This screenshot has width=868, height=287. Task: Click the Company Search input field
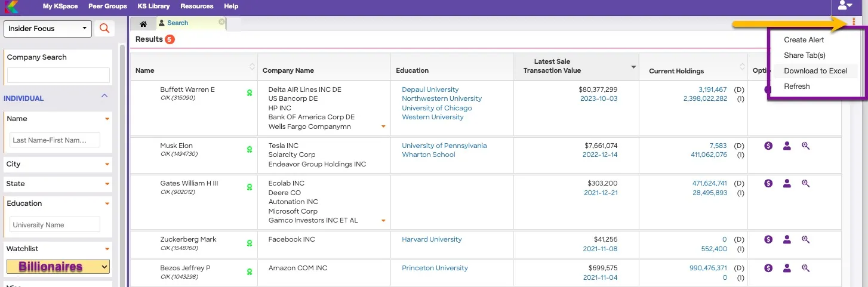tap(59, 75)
